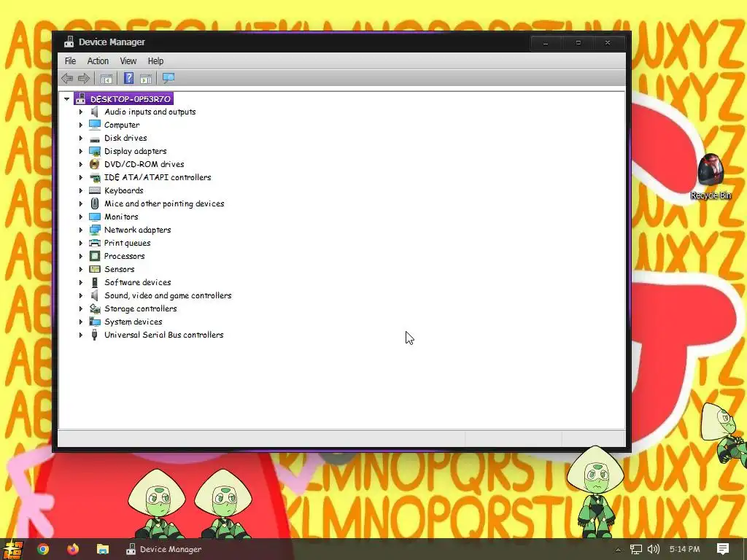The height and width of the screenshot is (560, 747).
Task: Click Scan for hardware changes icon
Action: tap(169, 78)
